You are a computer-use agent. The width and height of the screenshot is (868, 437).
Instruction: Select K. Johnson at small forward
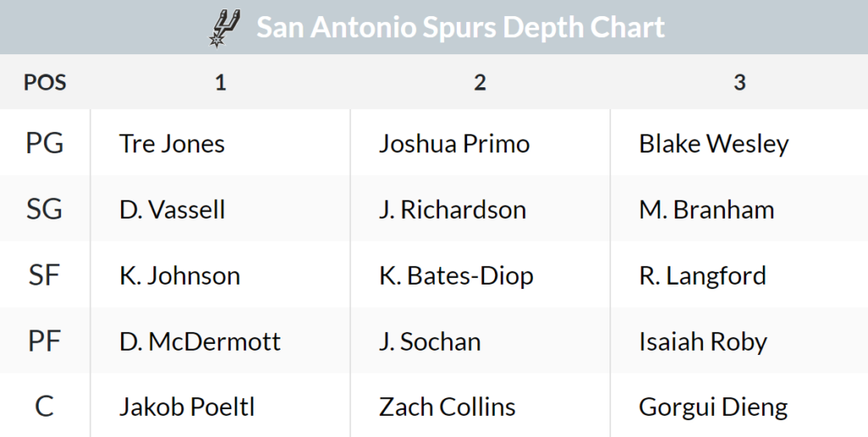[180, 275]
